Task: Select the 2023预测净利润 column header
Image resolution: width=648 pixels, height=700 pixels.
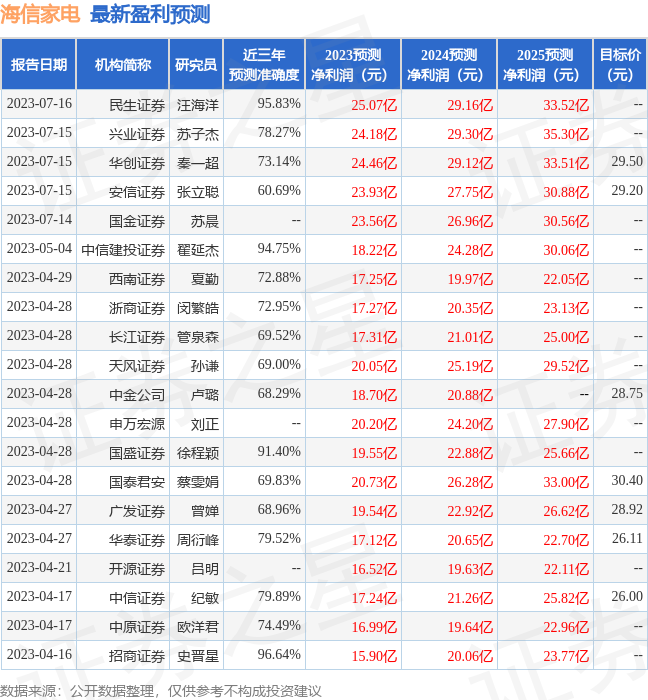Action: pos(353,64)
